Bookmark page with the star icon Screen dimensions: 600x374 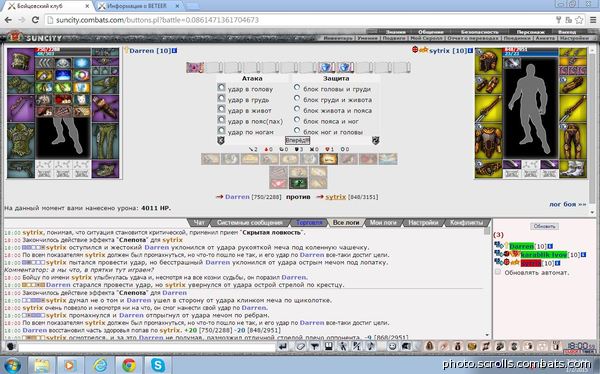click(x=579, y=20)
